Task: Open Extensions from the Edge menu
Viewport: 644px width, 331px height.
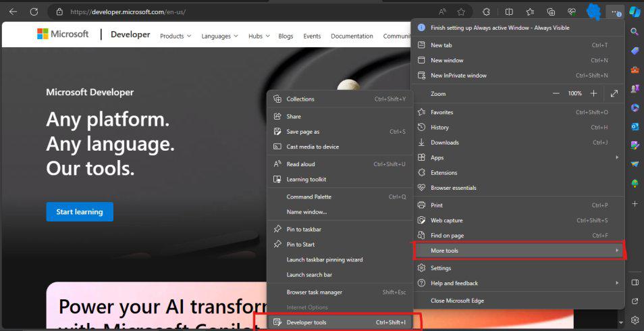Action: click(x=518, y=173)
